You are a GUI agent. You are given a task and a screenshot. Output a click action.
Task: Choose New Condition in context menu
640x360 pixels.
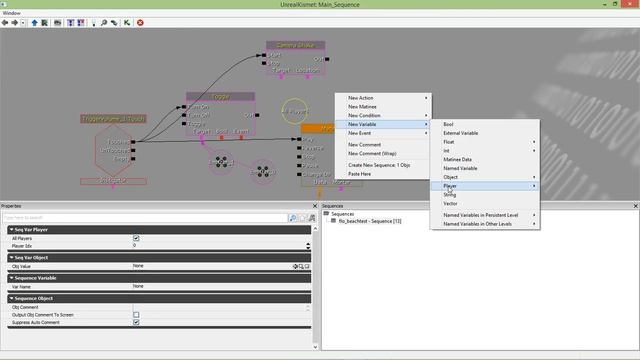pos(383,116)
